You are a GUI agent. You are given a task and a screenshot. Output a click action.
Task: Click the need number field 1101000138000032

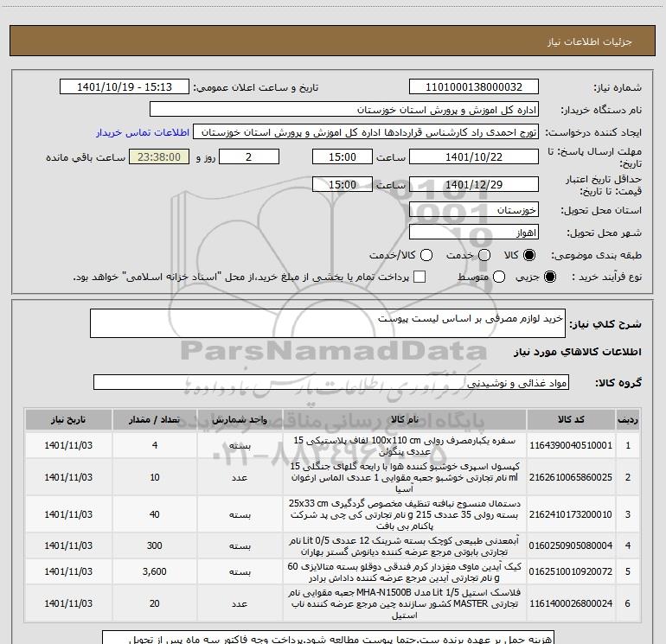click(474, 87)
